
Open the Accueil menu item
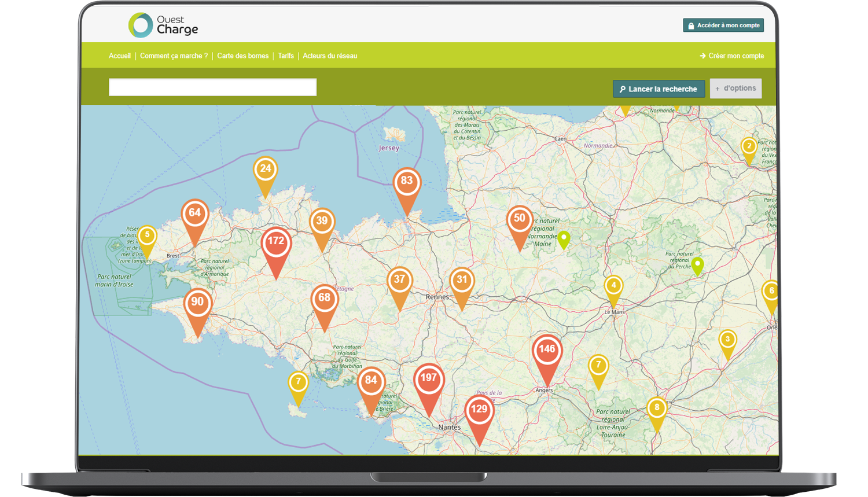coord(120,56)
